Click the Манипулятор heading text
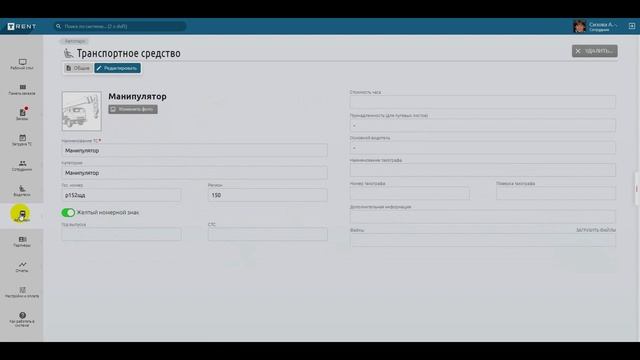The height and width of the screenshot is (360, 640). point(137,96)
